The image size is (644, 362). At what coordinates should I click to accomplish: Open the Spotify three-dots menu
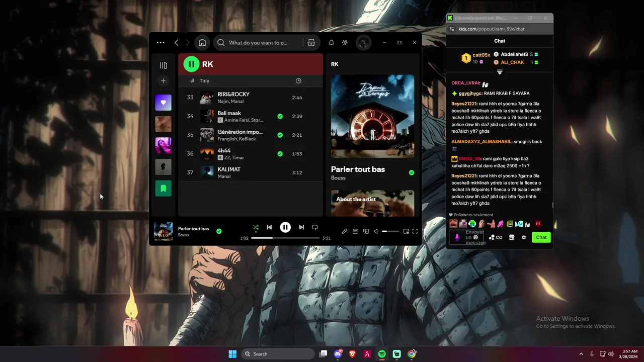pos(160,43)
